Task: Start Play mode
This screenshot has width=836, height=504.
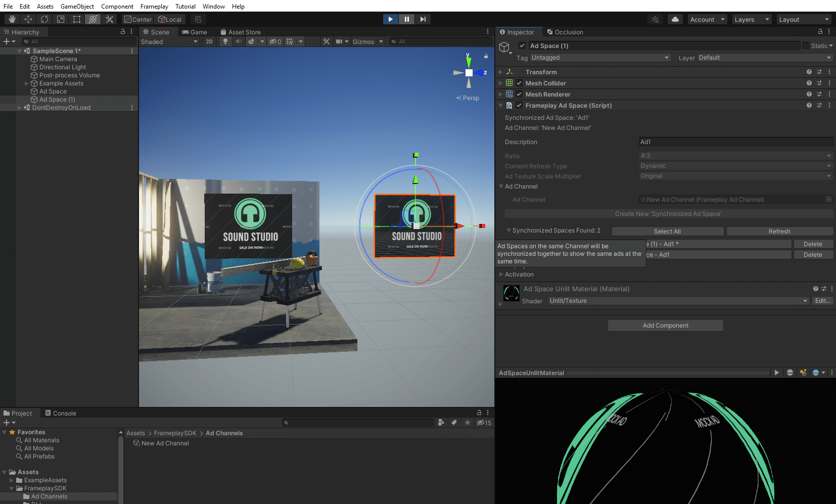Action: tap(390, 19)
